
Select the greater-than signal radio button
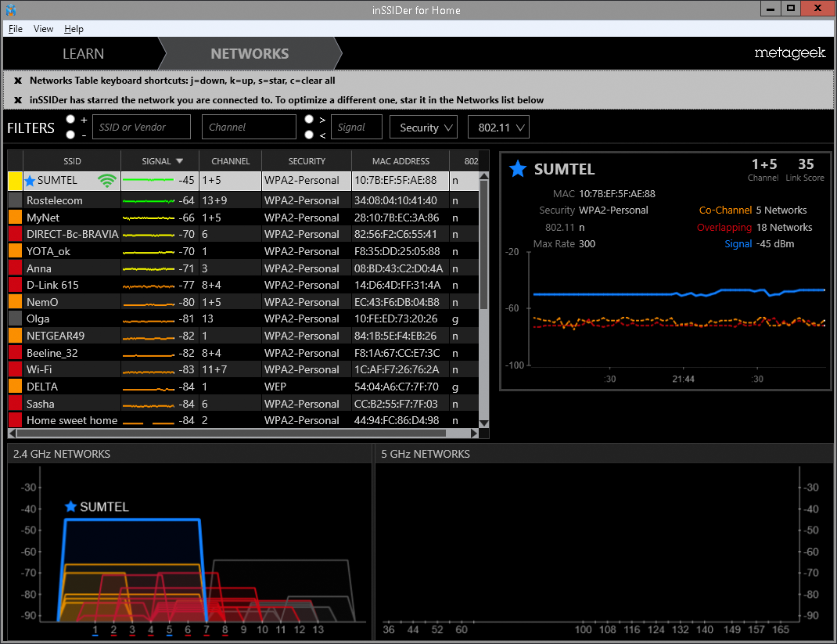pos(309,119)
